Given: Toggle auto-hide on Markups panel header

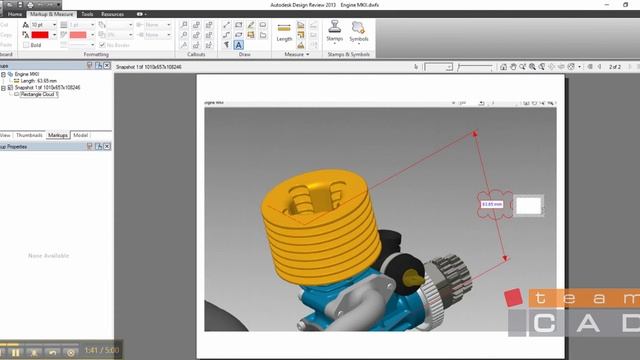Looking at the screenshot, I should pyautogui.click(x=98, y=66).
